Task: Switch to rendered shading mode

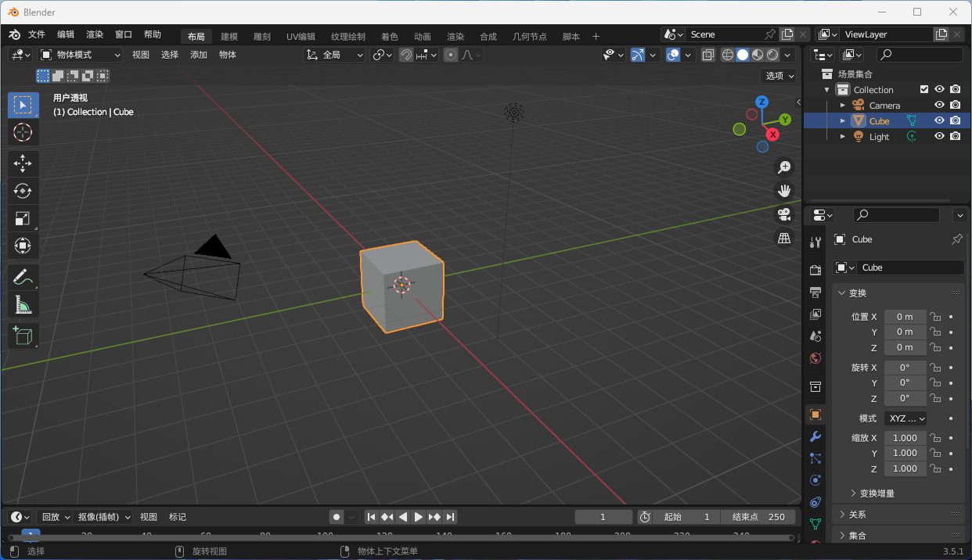Action: [x=773, y=55]
